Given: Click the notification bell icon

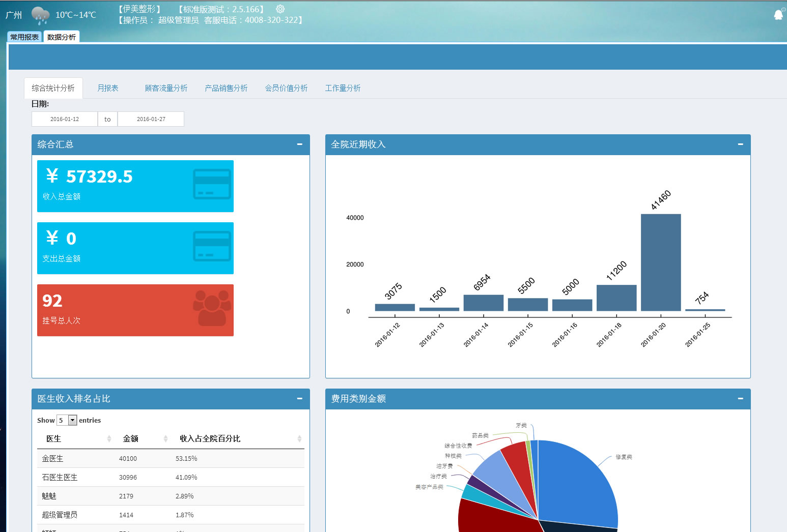Looking at the screenshot, I should click(x=778, y=15).
